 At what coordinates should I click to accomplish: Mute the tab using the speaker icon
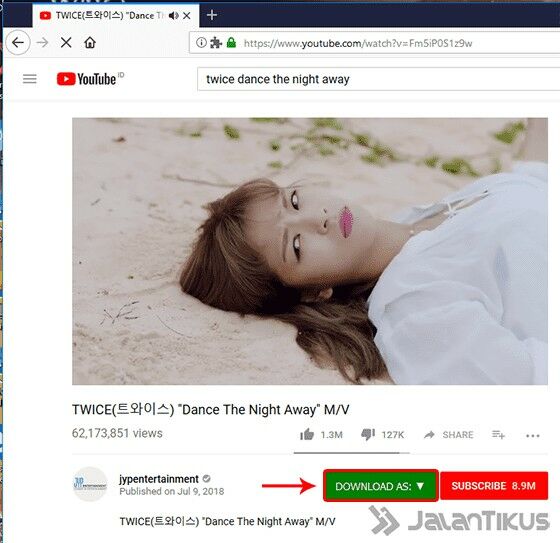point(174,16)
